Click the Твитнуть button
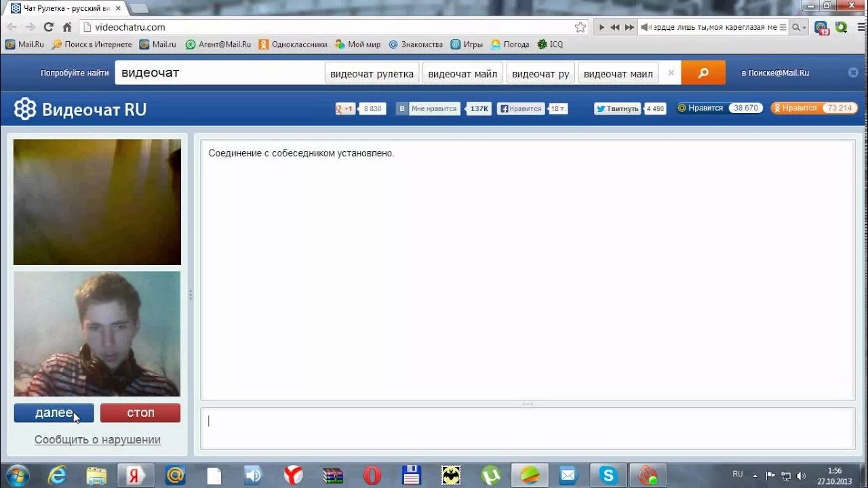 [x=617, y=108]
